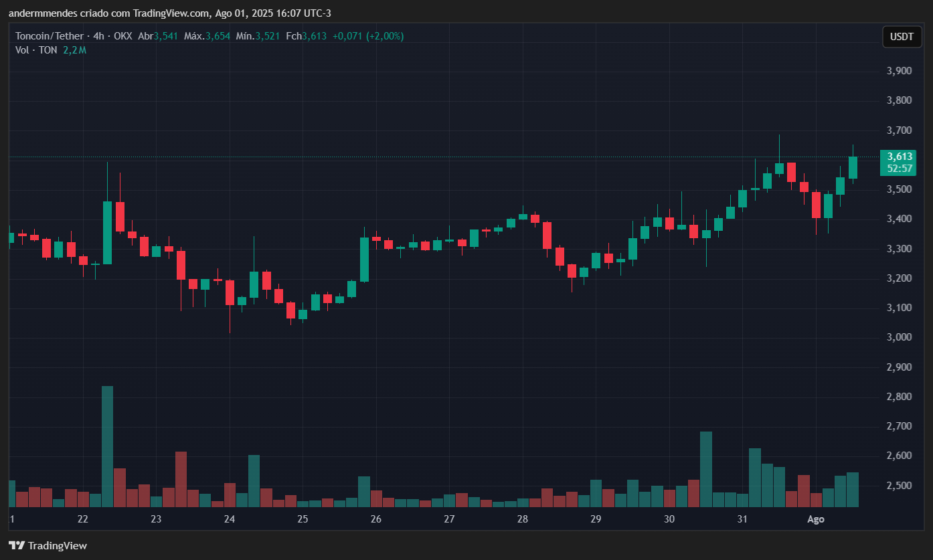Image resolution: width=933 pixels, height=560 pixels.
Task: Select the Toncoin/Tether symbol title
Action: coord(50,36)
